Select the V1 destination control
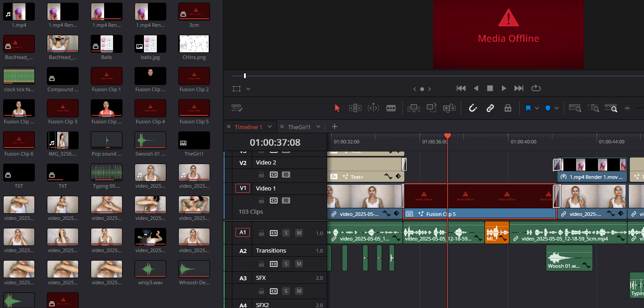This screenshot has width=644, height=308. click(x=243, y=188)
